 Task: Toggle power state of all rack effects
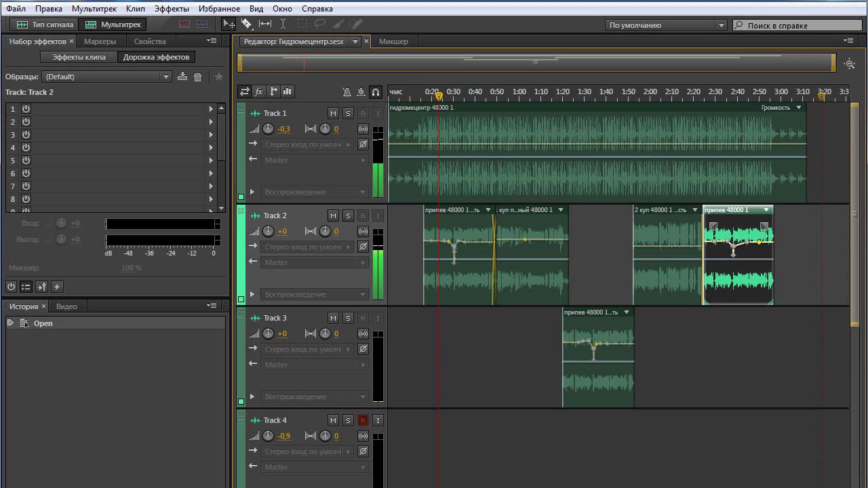[12, 287]
